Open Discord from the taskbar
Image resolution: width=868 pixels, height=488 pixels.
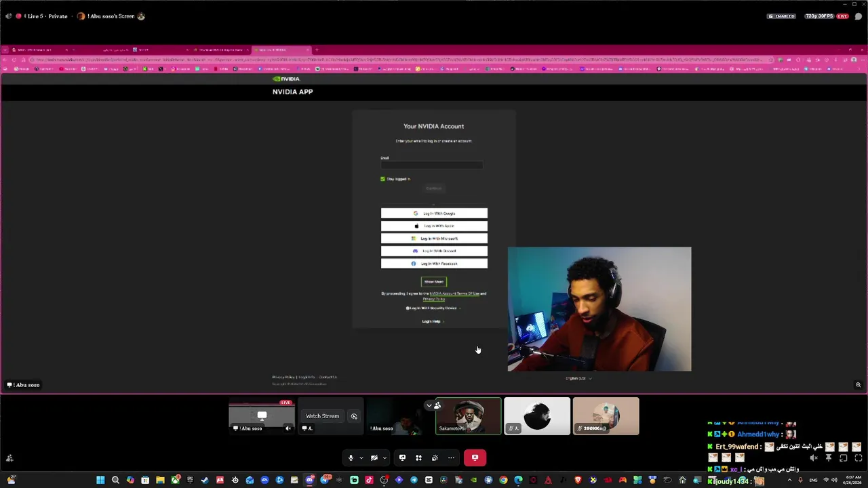tap(309, 480)
